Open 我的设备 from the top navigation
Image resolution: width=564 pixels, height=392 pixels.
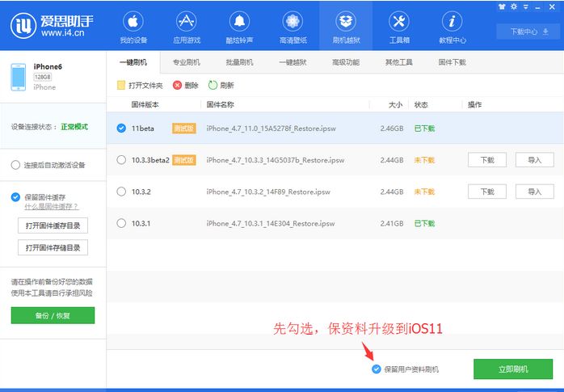pyautogui.click(x=133, y=27)
